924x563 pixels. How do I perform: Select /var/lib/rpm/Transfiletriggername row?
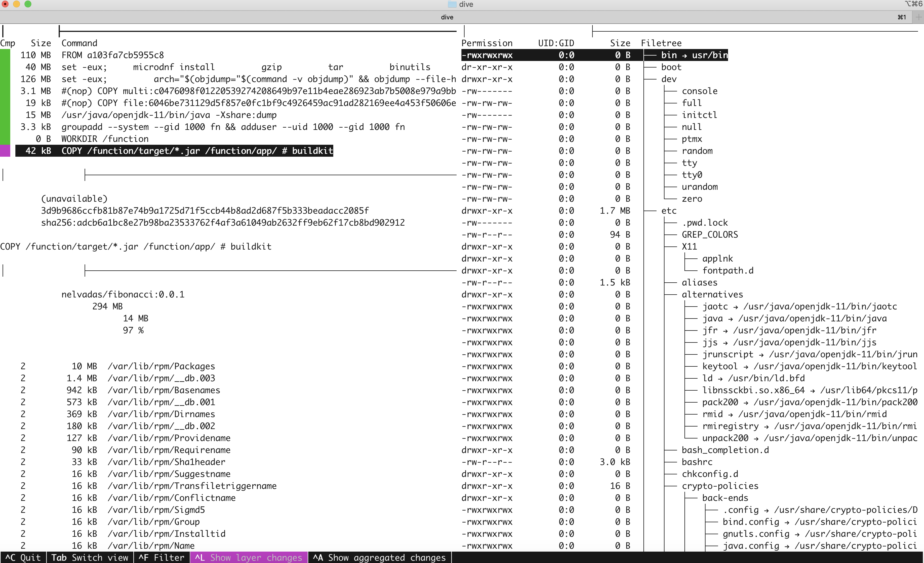(148, 486)
